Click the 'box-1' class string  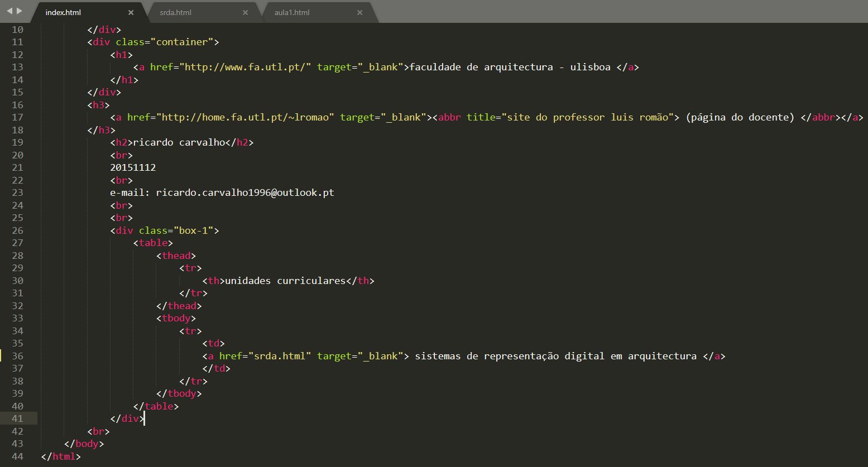[193, 230]
